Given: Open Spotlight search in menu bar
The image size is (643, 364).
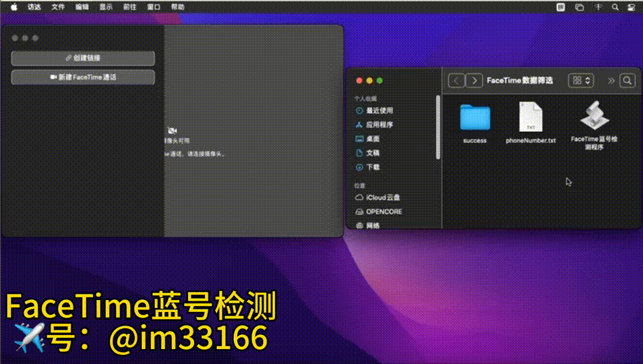Looking at the screenshot, I should [615, 7].
